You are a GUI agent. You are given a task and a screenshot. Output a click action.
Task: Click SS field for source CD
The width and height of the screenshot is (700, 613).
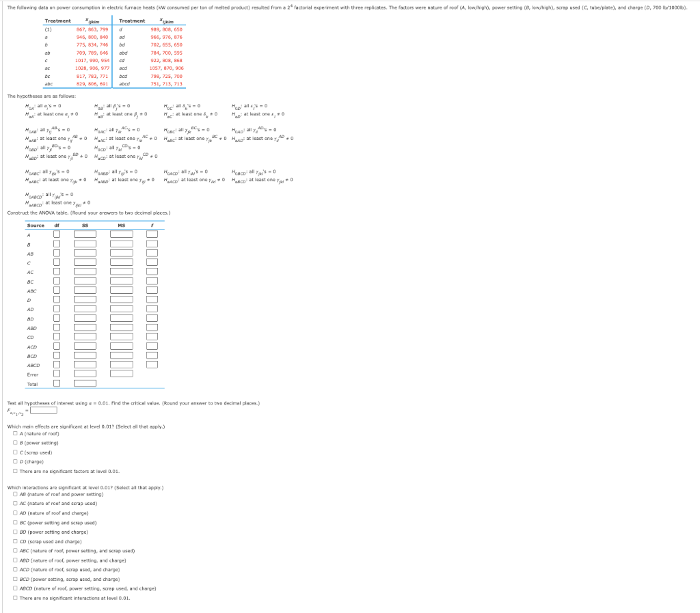coord(85,337)
